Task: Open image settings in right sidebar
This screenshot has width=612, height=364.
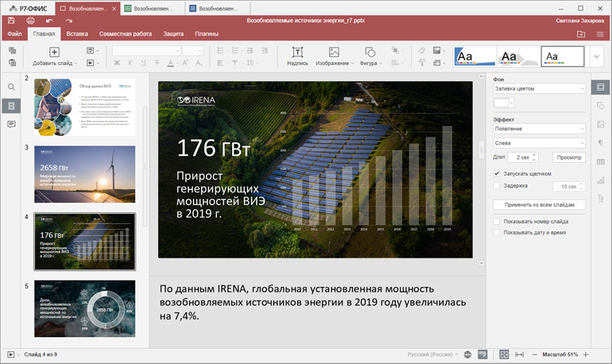Action: (600, 124)
